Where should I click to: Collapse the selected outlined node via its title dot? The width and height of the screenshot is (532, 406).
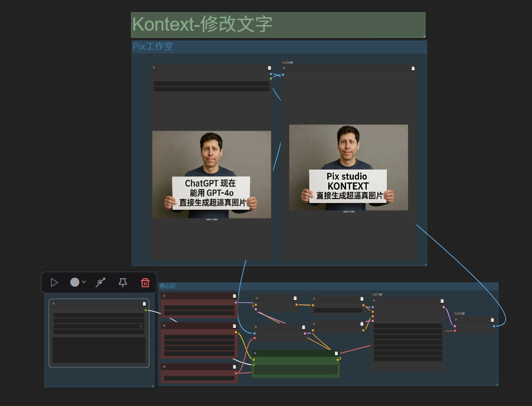[x=54, y=303]
